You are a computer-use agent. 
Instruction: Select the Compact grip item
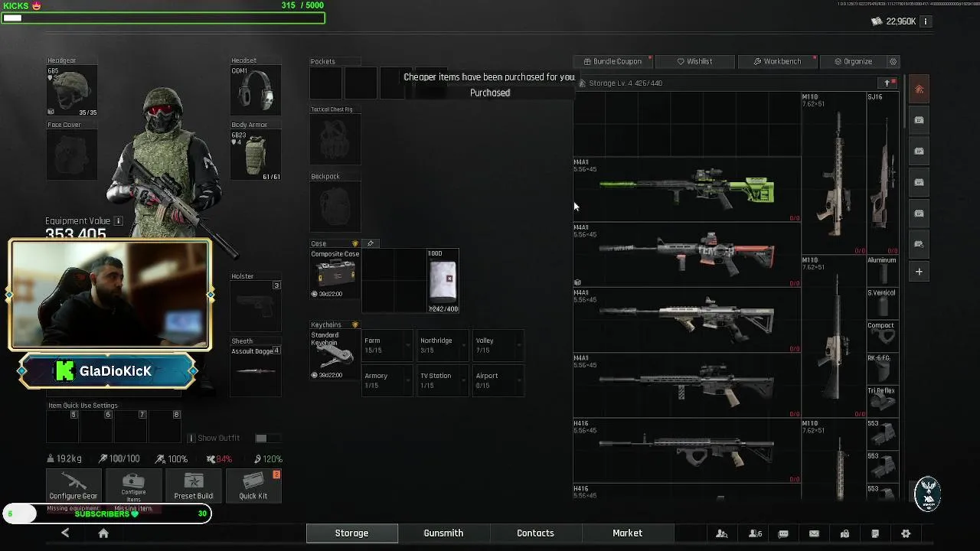point(883,337)
